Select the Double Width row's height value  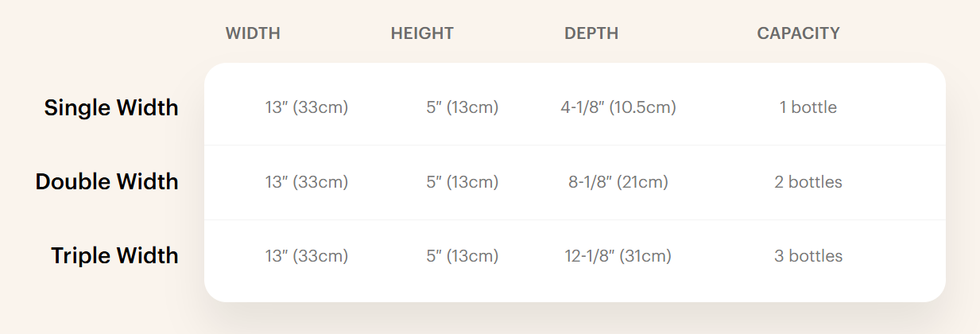462,182
